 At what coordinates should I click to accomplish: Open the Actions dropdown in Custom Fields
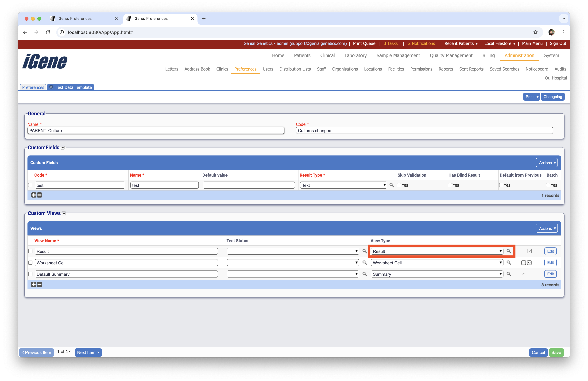[546, 163]
